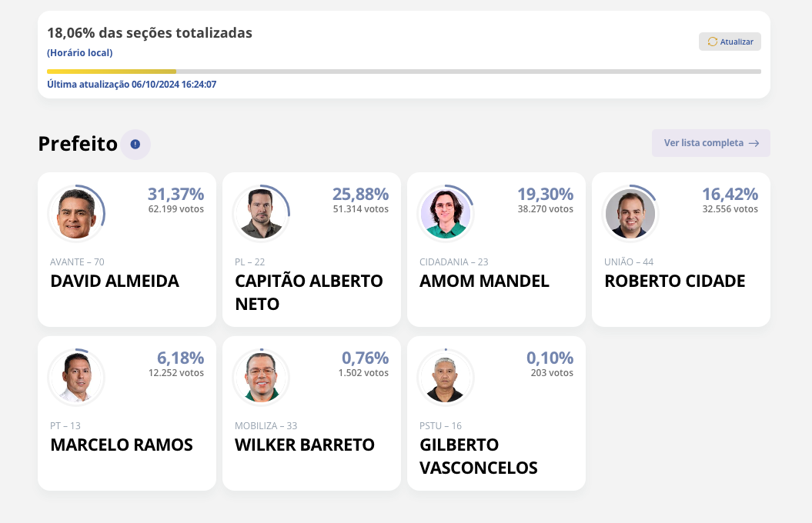Select Amom Mandel's portrait
Image resolution: width=812 pixels, height=523 pixels.
446,213
